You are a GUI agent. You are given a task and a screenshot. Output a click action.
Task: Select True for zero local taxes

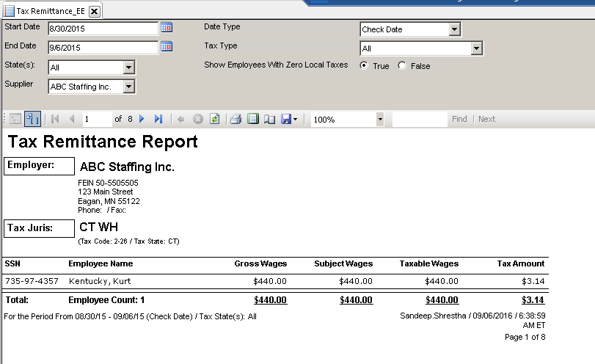pos(364,65)
